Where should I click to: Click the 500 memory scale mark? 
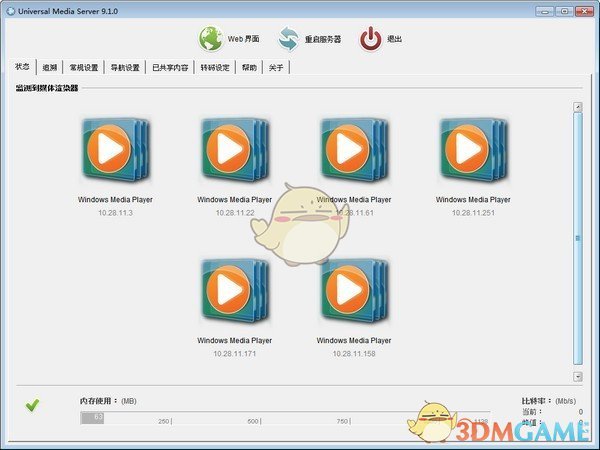tap(253, 421)
